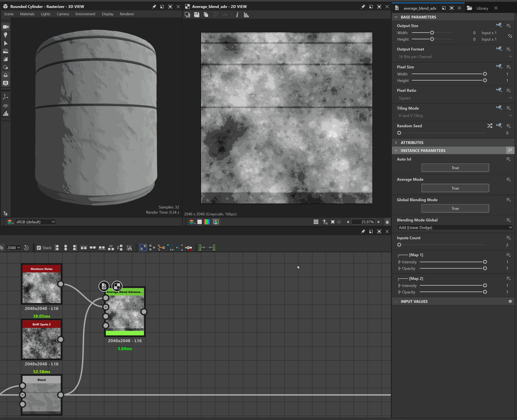517x420 pixels.
Task: Open the Materials menu in 3D view
Action: 27,14
